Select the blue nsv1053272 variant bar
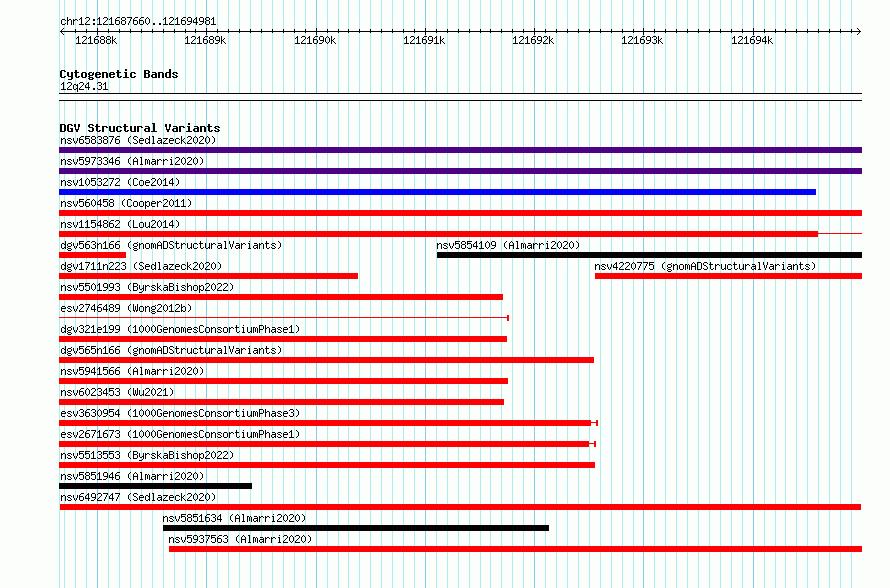 point(438,192)
